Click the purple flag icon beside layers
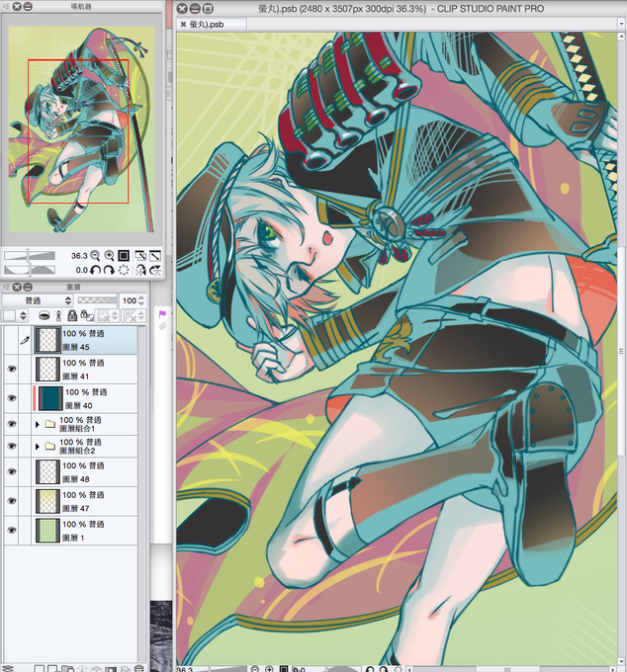627x672 pixels. pos(162,314)
